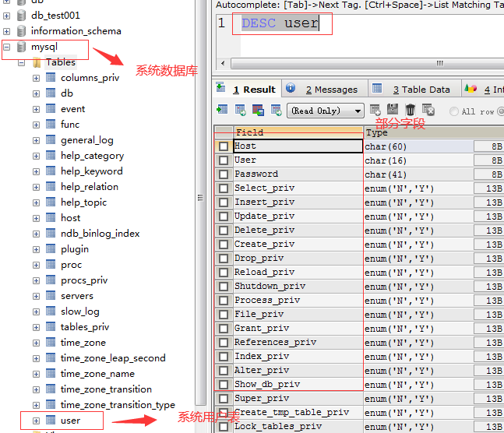Select the All rows radio button
Image resolution: width=504 pixels, height=433 pixels.
click(x=454, y=111)
